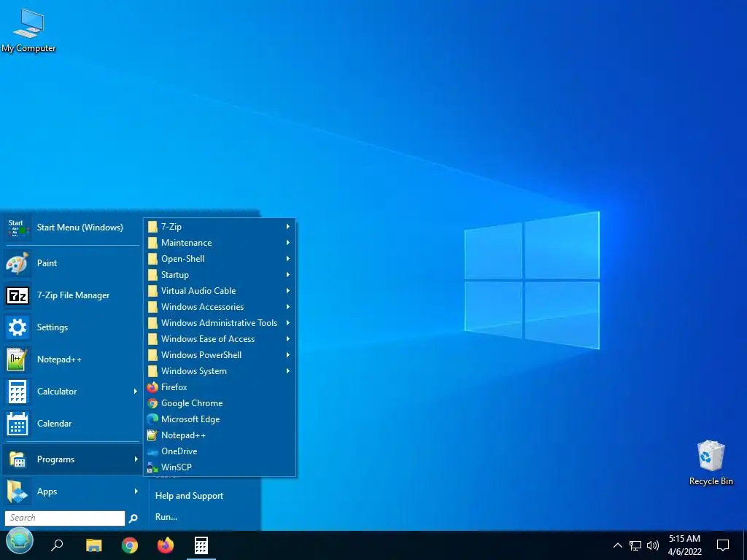Click the Start Menu (Windows) icon
This screenshot has width=747, height=560.
(18, 228)
